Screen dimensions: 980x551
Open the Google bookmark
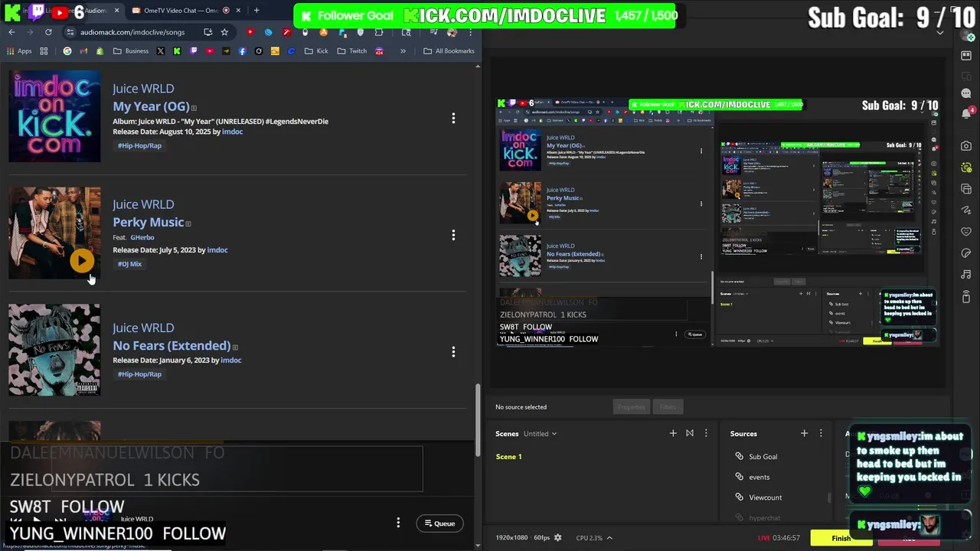[67, 51]
